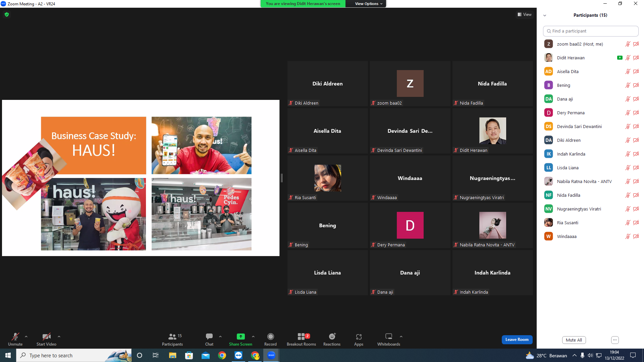Expand video options arrow next to Start Video
Viewport: 644px width, 362px height.
[59, 337]
